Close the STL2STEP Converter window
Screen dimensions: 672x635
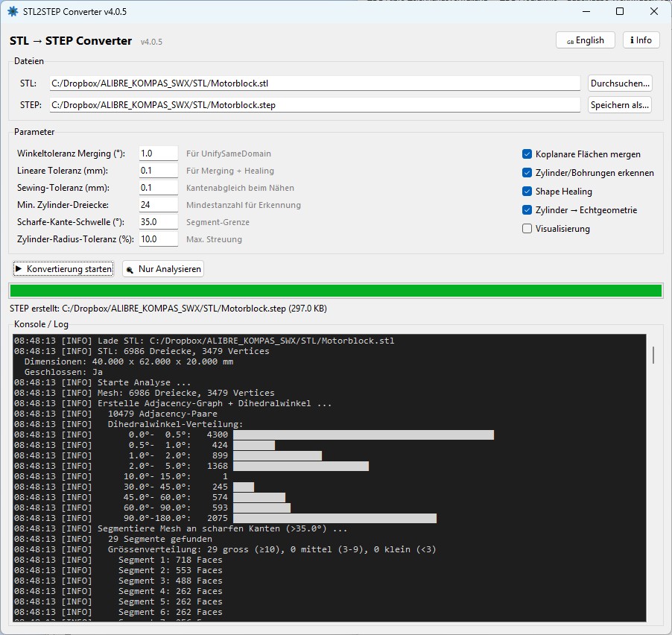point(654,12)
